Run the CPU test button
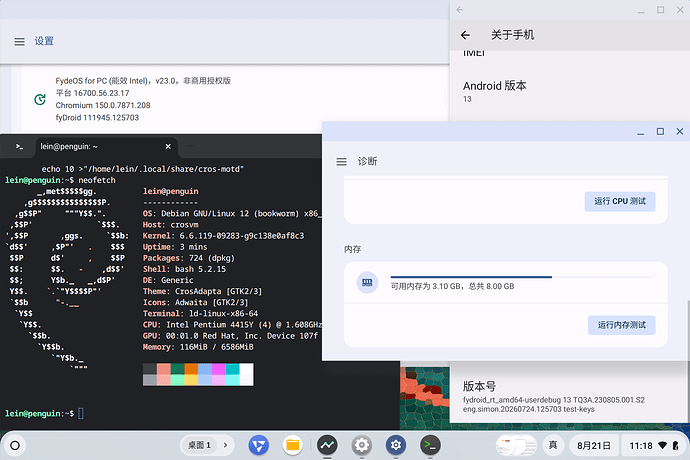The width and height of the screenshot is (690, 460). coord(620,201)
